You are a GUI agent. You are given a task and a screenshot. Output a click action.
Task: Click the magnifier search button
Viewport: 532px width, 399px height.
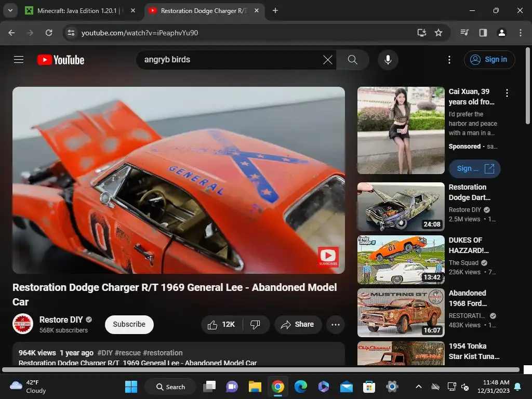coord(353,60)
